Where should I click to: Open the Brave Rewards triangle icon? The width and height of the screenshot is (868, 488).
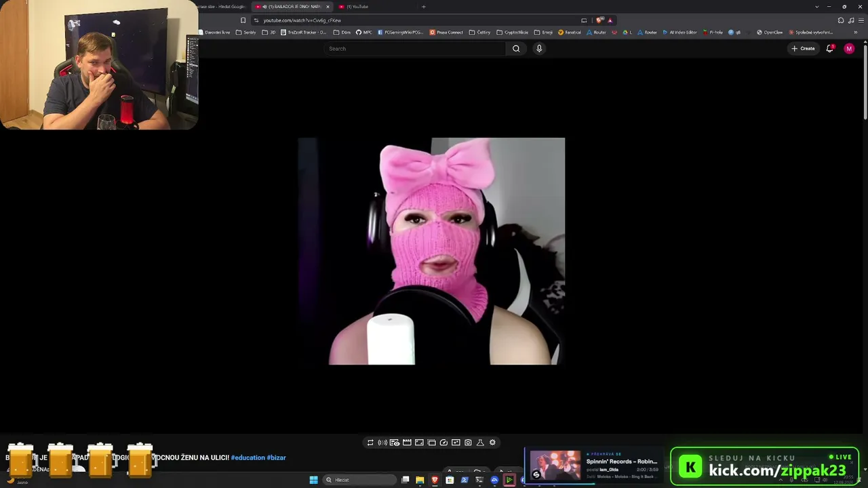pyautogui.click(x=610, y=20)
